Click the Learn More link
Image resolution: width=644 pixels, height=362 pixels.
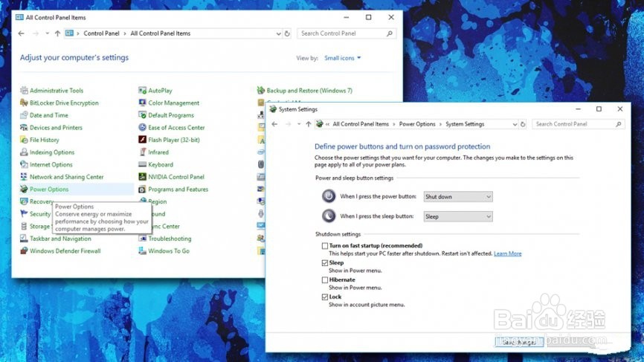508,253
